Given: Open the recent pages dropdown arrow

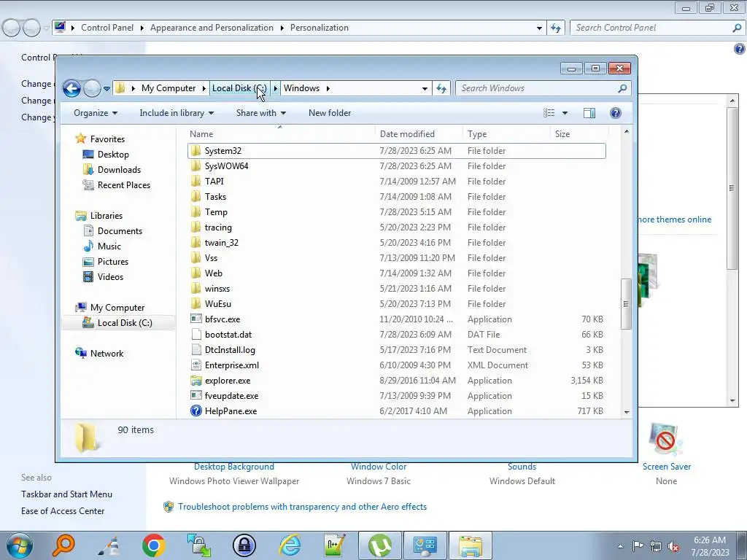Looking at the screenshot, I should 107,88.
